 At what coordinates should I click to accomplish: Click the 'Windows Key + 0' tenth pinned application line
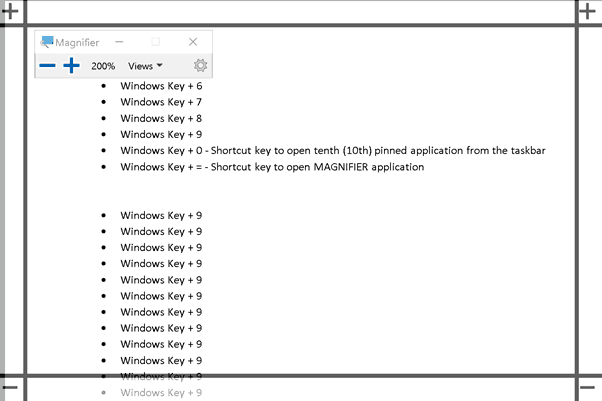point(332,151)
